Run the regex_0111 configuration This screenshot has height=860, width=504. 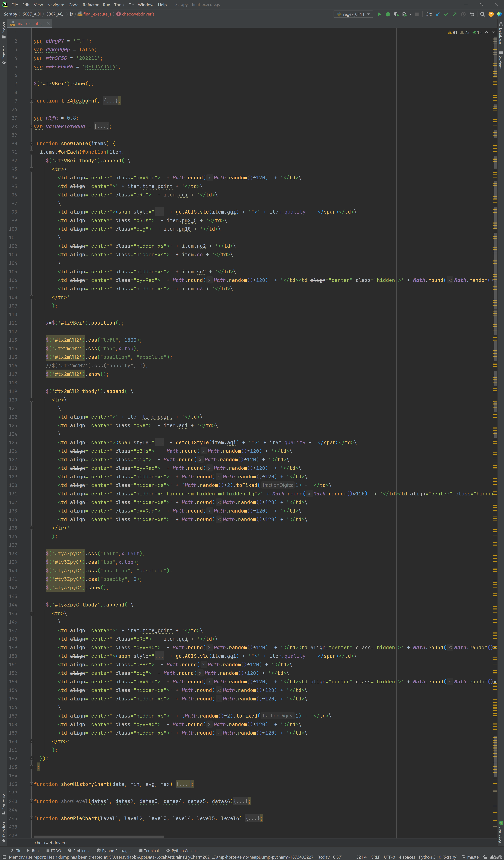pos(379,14)
